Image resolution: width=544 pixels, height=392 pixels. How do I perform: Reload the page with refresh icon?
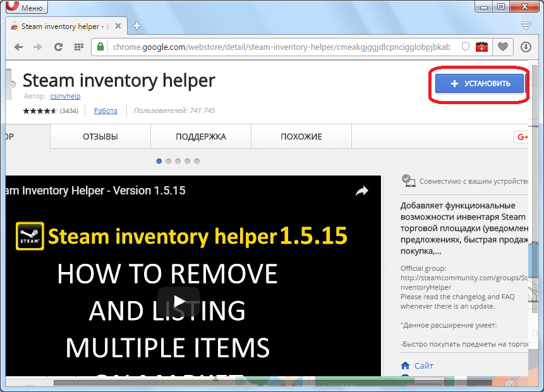pos(58,47)
